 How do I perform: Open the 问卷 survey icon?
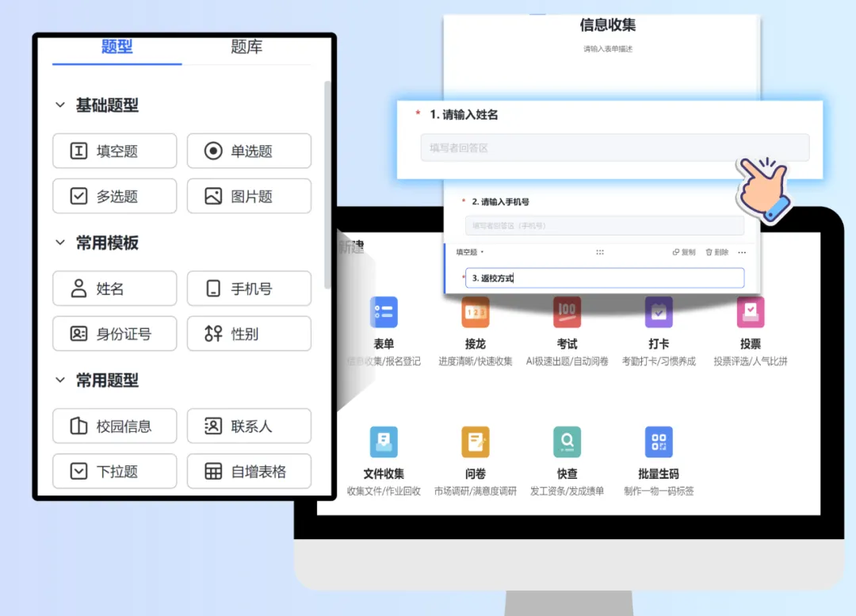click(476, 442)
